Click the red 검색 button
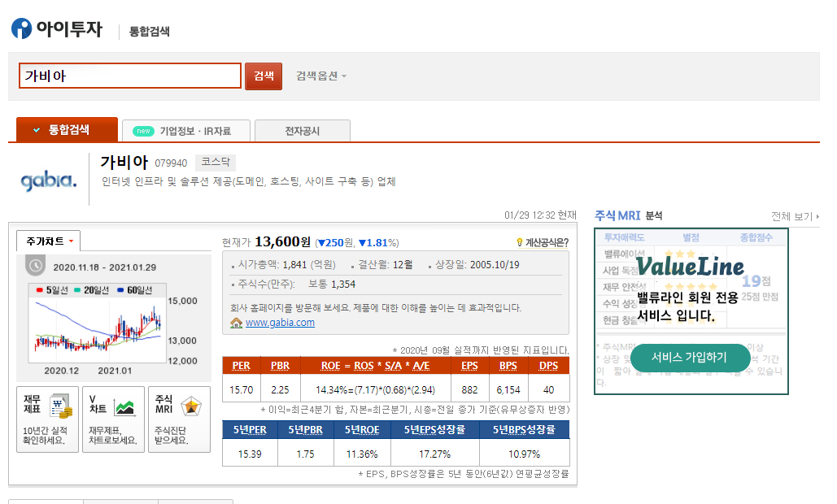Image resolution: width=837 pixels, height=504 pixels. [264, 76]
